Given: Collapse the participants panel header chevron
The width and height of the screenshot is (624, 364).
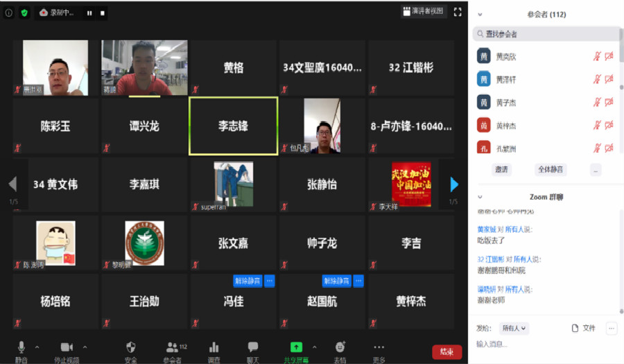Looking at the screenshot, I should click(480, 15).
